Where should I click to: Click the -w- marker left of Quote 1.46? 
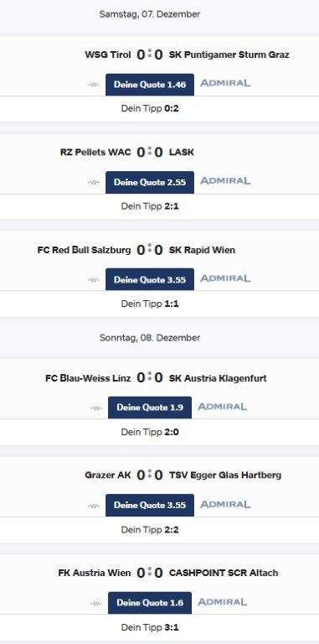(93, 85)
